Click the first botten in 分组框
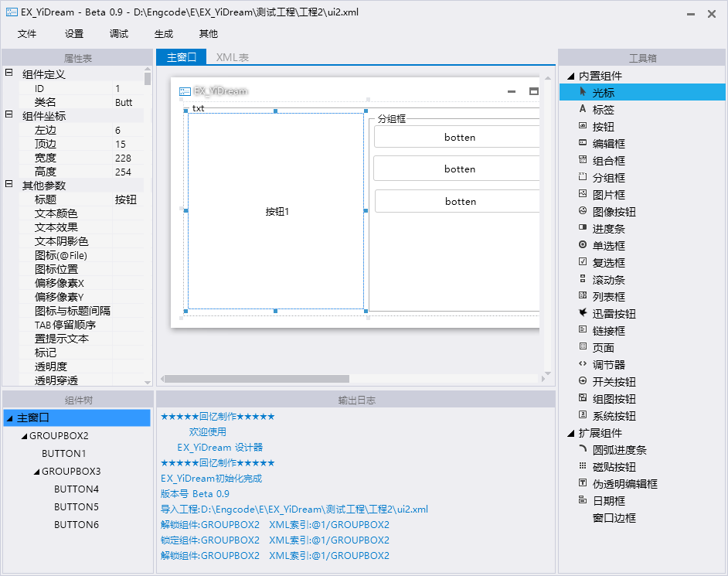Screen dimensions: 728x576 click(x=459, y=137)
